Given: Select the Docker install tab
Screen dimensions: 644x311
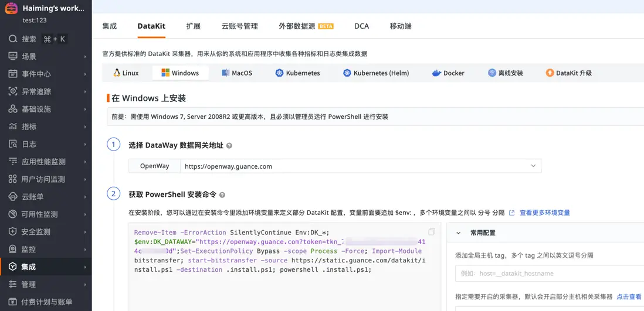Looking at the screenshot, I should (448, 73).
